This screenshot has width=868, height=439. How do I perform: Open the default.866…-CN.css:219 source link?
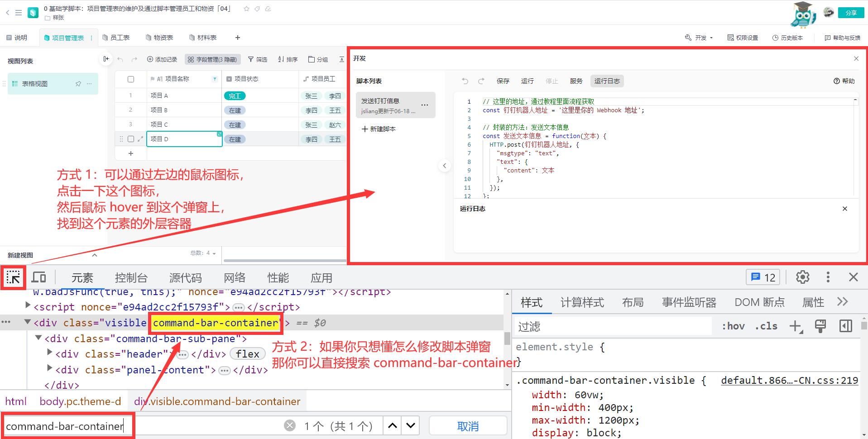point(789,380)
